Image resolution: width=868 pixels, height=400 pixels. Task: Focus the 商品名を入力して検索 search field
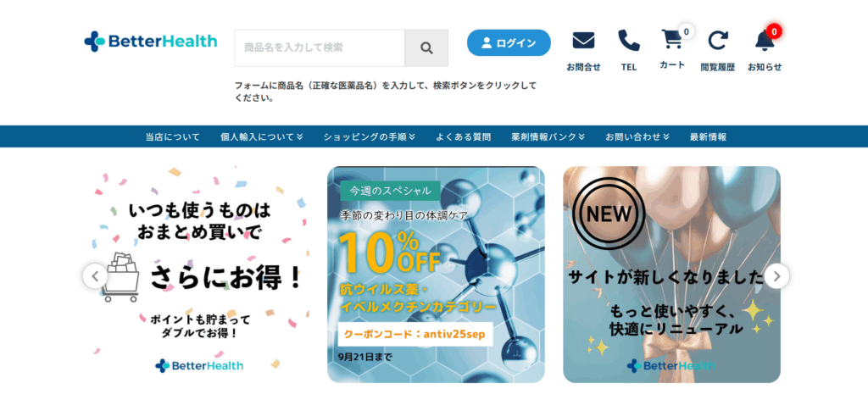320,48
